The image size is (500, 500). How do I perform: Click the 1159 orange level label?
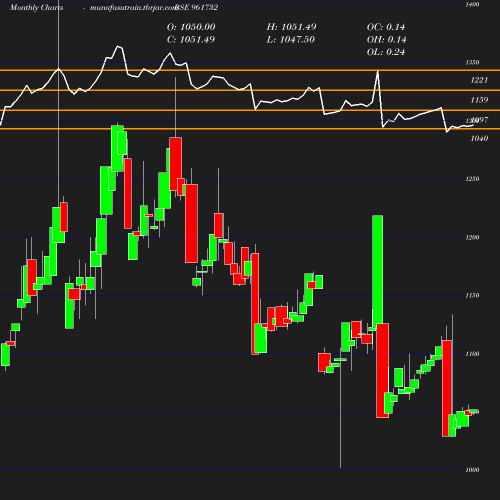(x=479, y=100)
